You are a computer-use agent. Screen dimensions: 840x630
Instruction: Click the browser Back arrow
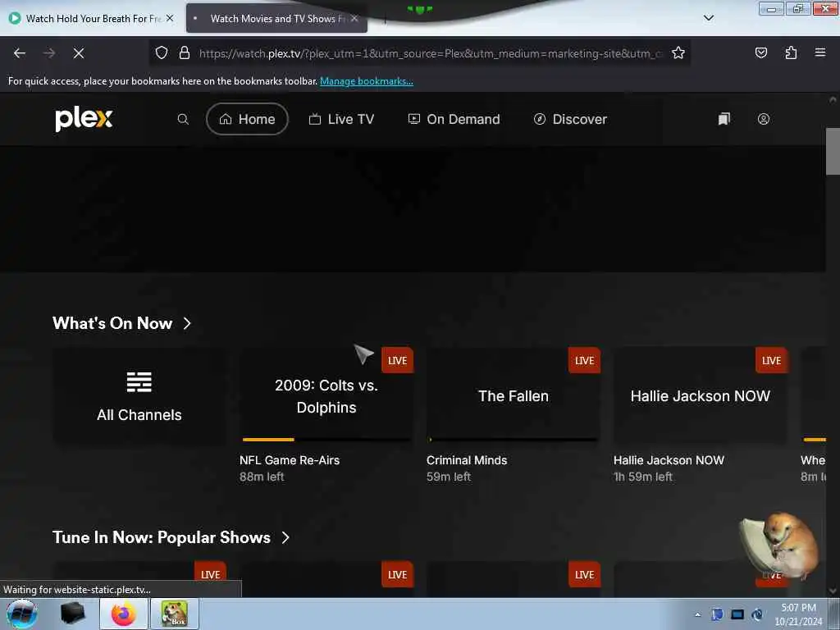tap(20, 53)
